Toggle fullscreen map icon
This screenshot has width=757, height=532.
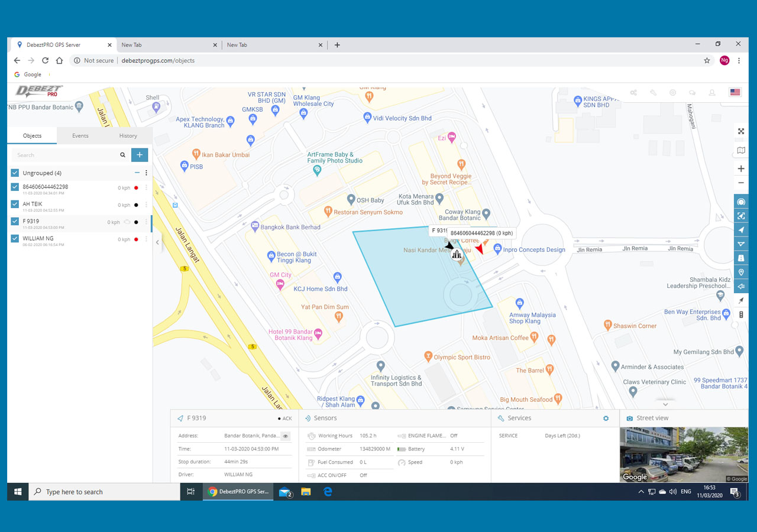click(741, 131)
